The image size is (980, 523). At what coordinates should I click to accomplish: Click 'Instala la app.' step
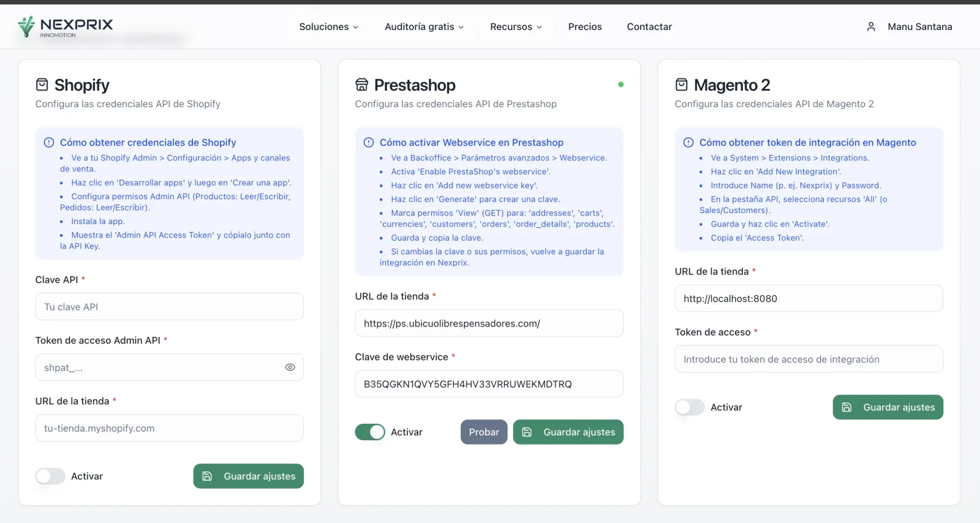point(98,222)
